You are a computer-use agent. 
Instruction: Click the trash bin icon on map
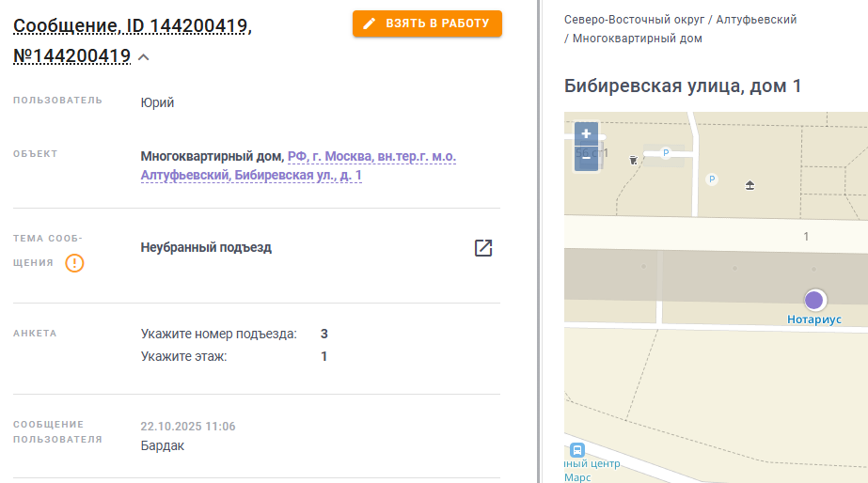coord(635,159)
